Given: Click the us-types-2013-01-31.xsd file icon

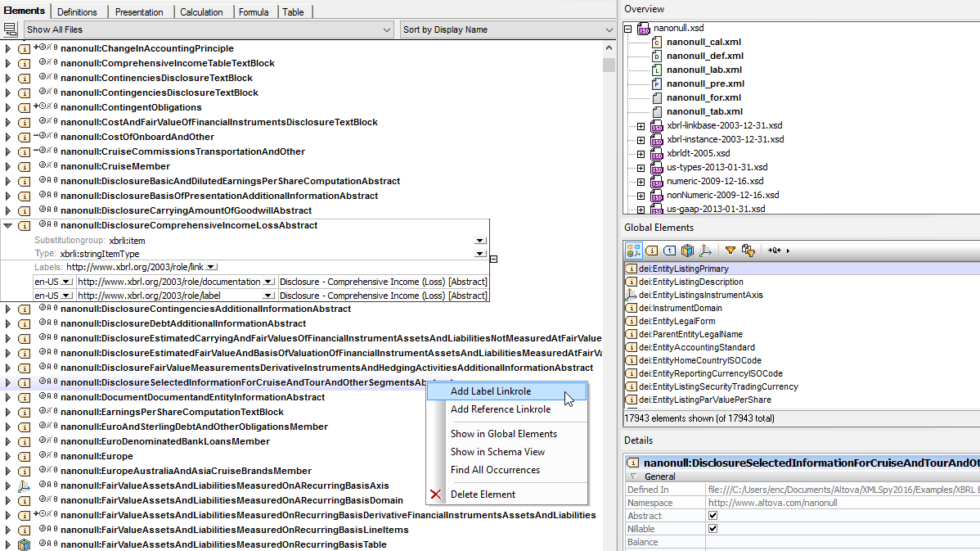Looking at the screenshot, I should (x=656, y=167).
